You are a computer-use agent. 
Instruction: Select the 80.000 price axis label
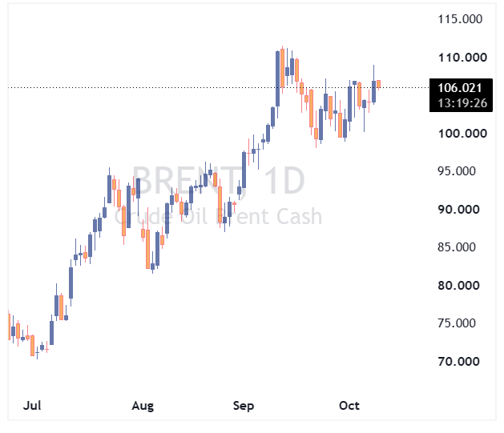point(458,286)
